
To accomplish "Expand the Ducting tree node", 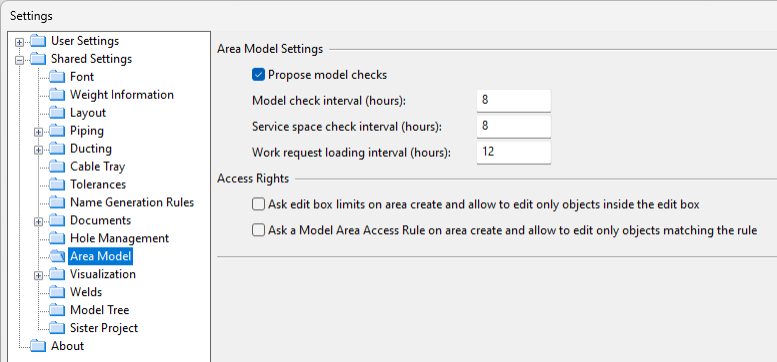I will [39, 150].
